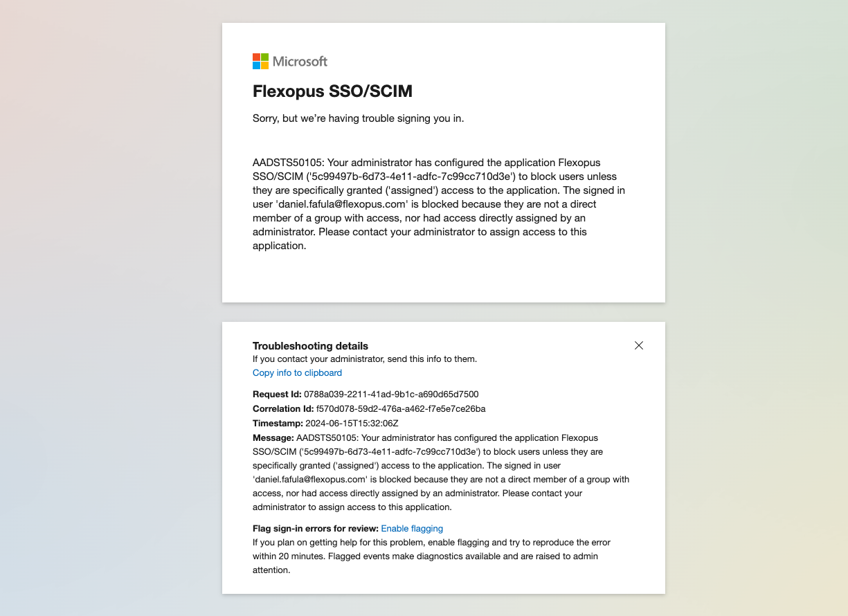The height and width of the screenshot is (616, 848).
Task: Click the Microsoft four-color logo icon
Action: tap(260, 61)
